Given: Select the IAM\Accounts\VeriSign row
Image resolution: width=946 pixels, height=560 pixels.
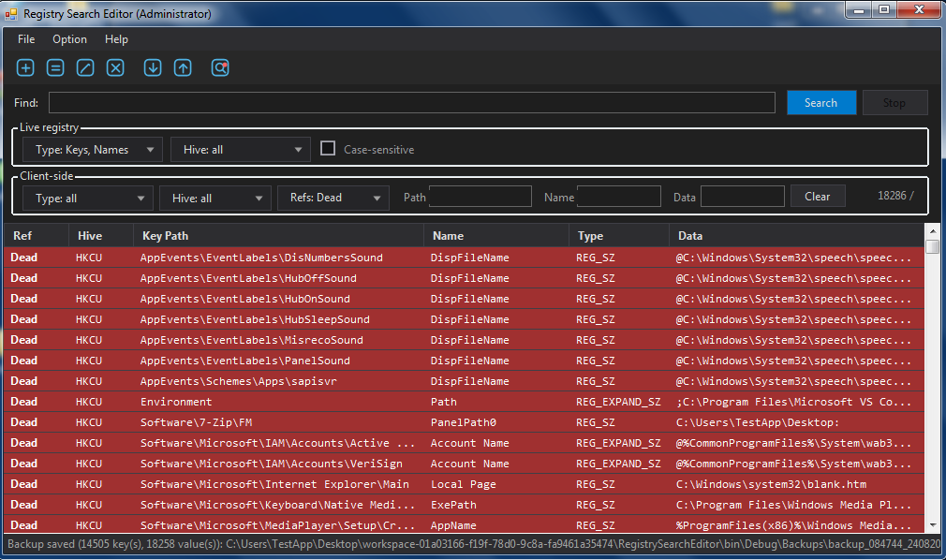Looking at the screenshot, I should pyautogui.click(x=464, y=464).
